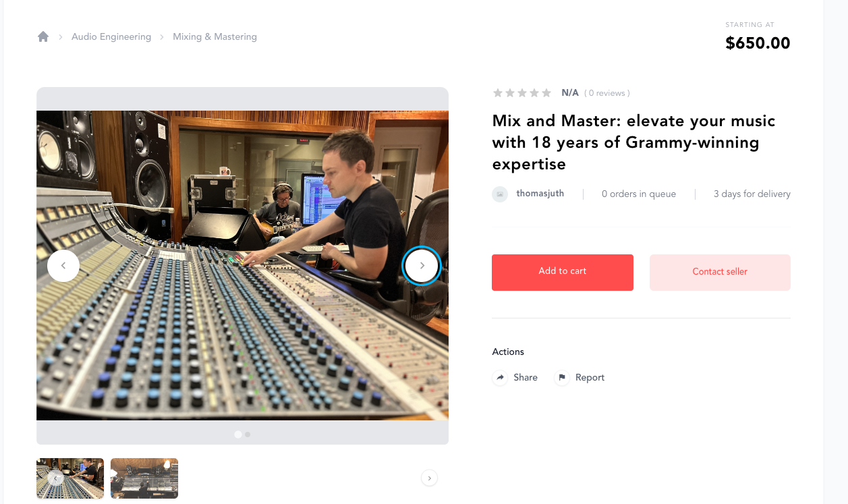Select the first carousel dot indicator
The image size is (848, 504).
pos(238,435)
